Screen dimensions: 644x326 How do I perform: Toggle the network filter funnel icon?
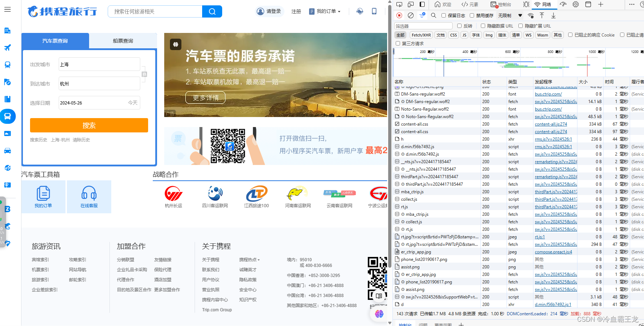[422, 15]
